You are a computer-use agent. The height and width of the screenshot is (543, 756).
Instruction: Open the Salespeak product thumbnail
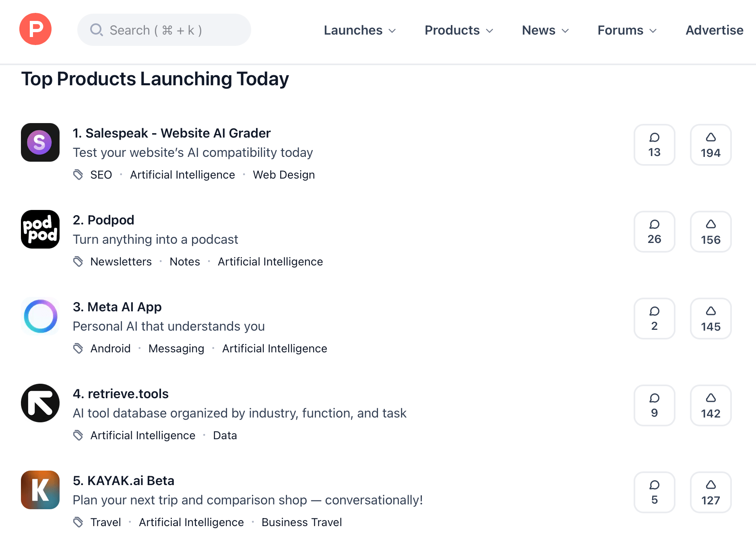pyautogui.click(x=40, y=142)
